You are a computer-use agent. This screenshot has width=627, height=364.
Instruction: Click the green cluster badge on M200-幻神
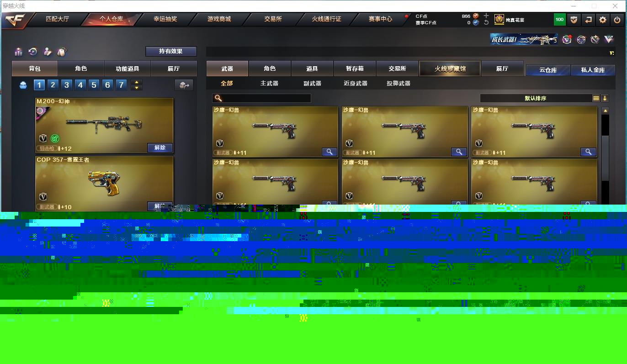(55, 138)
